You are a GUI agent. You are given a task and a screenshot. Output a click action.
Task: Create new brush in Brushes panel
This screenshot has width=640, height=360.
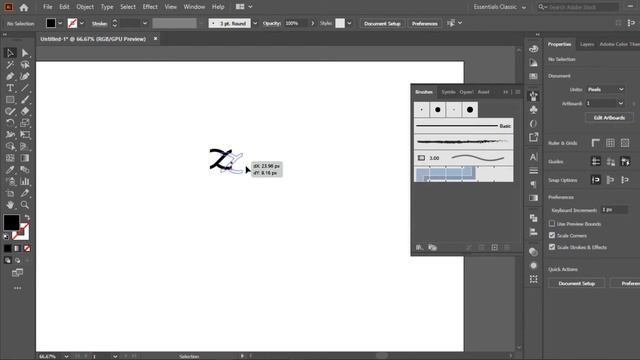[x=494, y=247]
